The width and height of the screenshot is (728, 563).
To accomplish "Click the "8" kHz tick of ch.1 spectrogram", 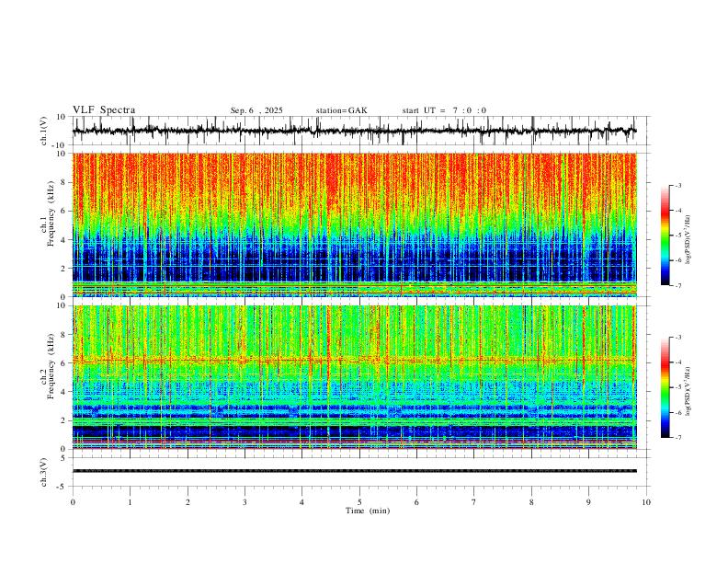I will (x=64, y=182).
